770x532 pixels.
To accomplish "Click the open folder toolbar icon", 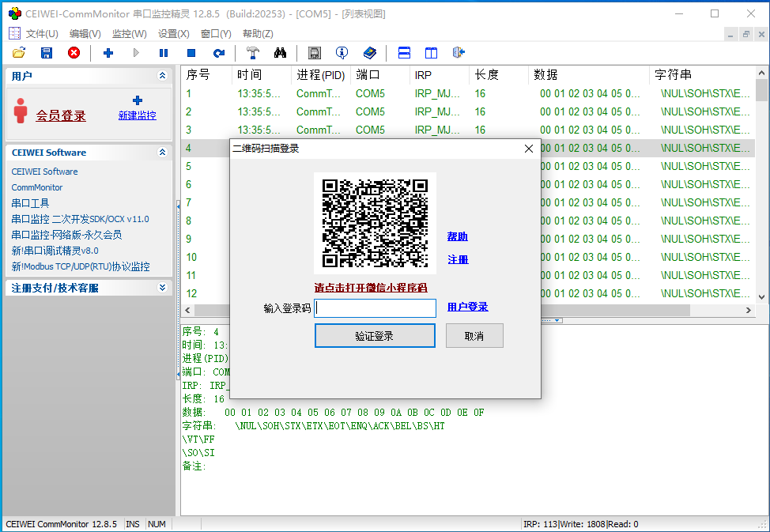I will pos(19,53).
